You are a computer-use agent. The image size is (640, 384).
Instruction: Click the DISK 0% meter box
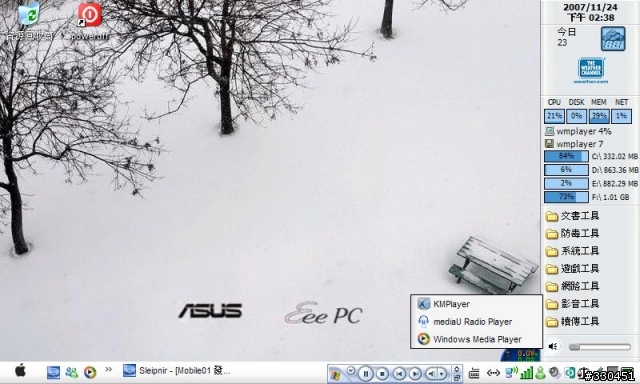coord(576,116)
